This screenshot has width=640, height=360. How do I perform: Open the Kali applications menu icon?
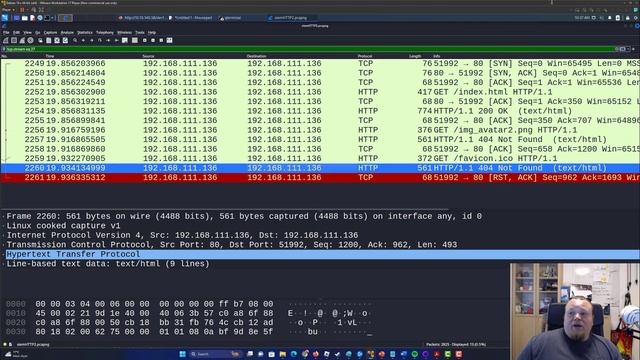[5, 18]
